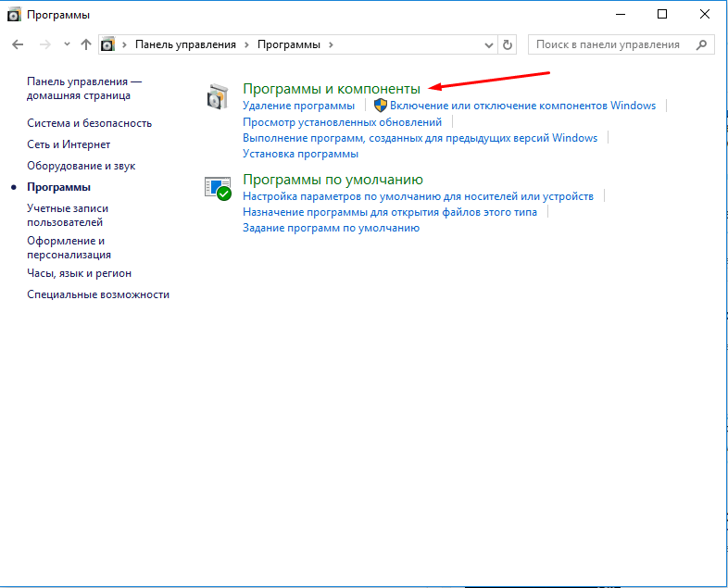Open Выполнение программ для предыдущих версий Windows
The height and width of the screenshot is (588, 728).
point(420,138)
